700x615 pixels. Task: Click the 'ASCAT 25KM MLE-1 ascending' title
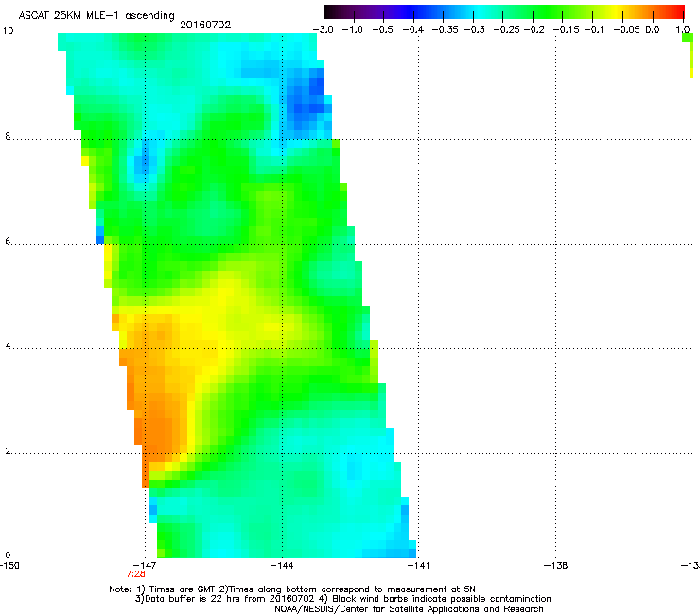click(96, 16)
